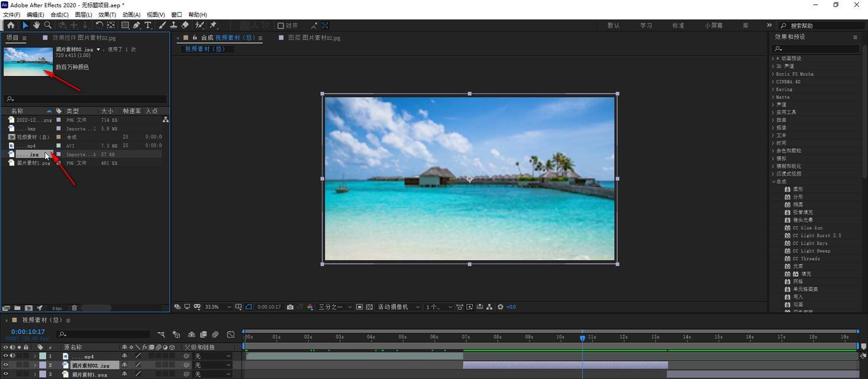
Task: Open the Graph Editor icon in timeline
Action: click(231, 335)
